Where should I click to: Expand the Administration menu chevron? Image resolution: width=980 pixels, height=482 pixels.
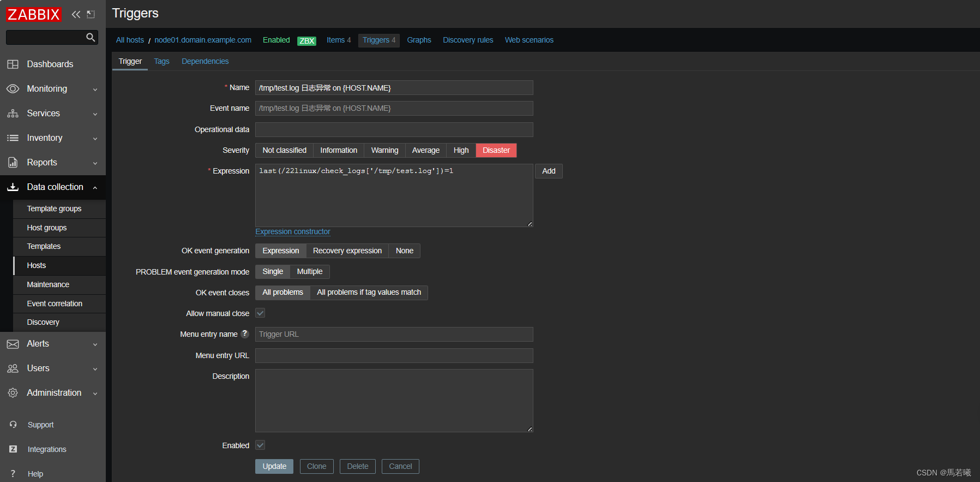pyautogui.click(x=95, y=394)
